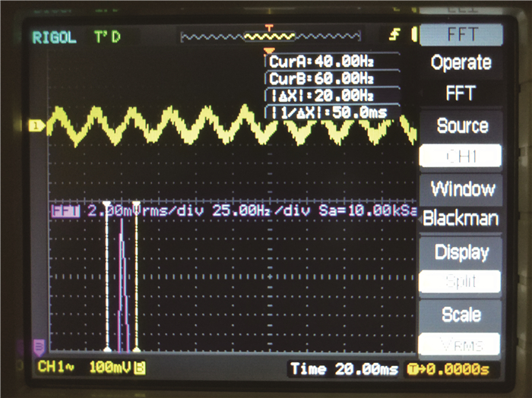This screenshot has height=398, width=532.
Task: Select the CurA 40.00Hz cursor readout
Action: (321, 61)
